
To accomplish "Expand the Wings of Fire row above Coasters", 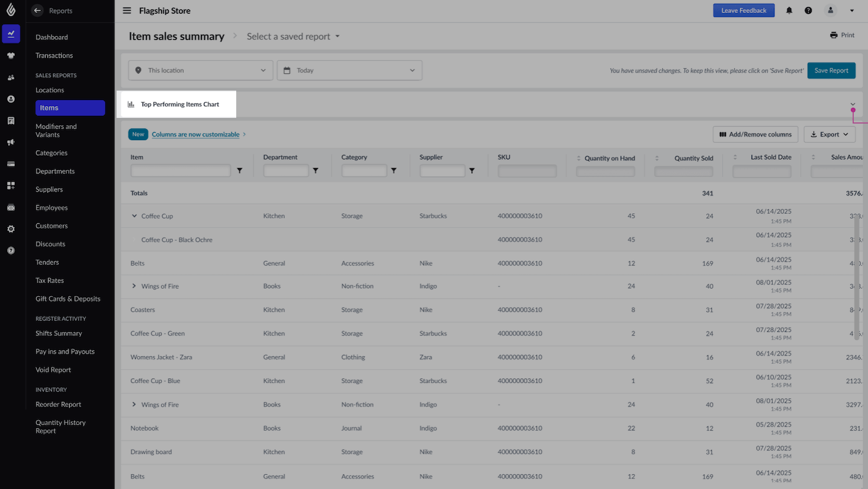I will pos(134,286).
